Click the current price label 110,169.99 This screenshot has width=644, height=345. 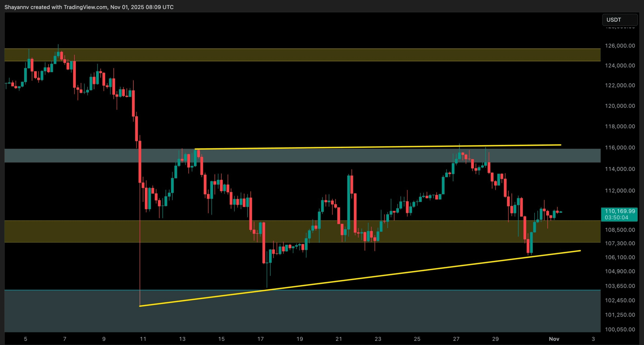620,211
